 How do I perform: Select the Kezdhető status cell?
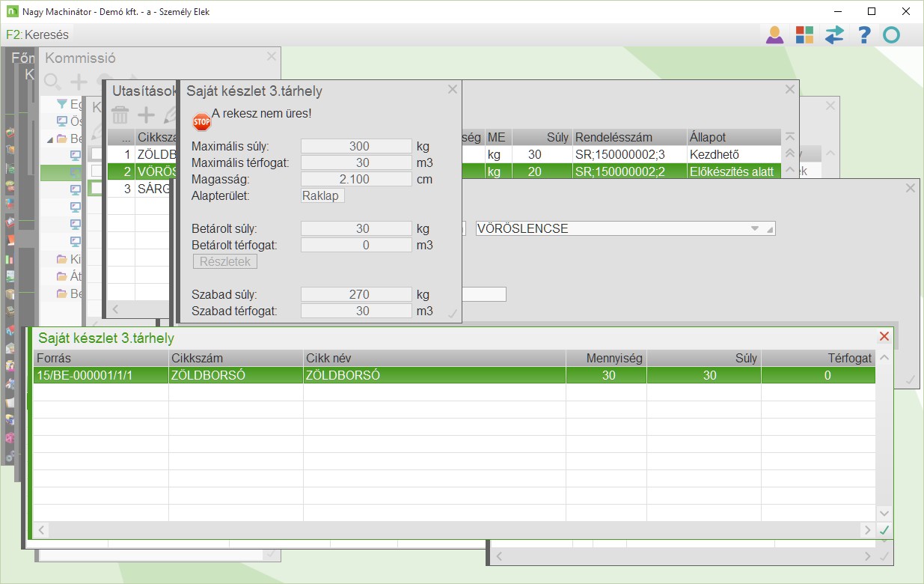734,154
